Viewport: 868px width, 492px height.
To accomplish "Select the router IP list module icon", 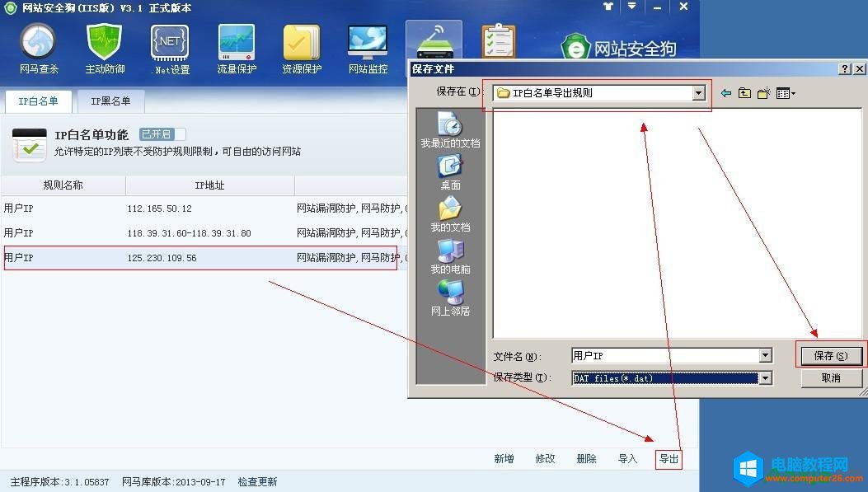I will (434, 42).
